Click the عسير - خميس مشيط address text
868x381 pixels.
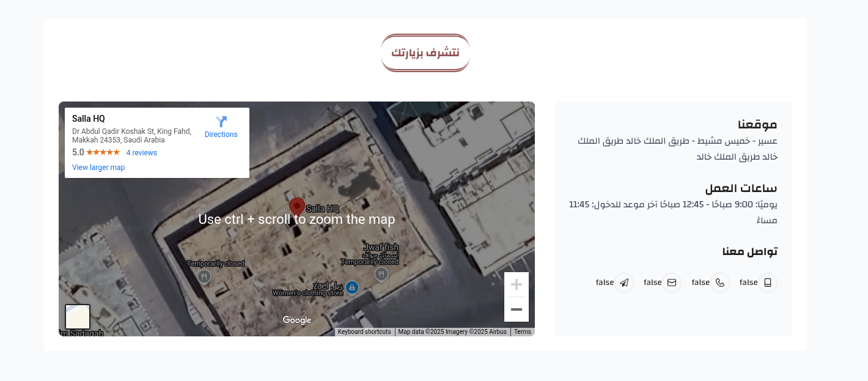pyautogui.click(x=677, y=149)
